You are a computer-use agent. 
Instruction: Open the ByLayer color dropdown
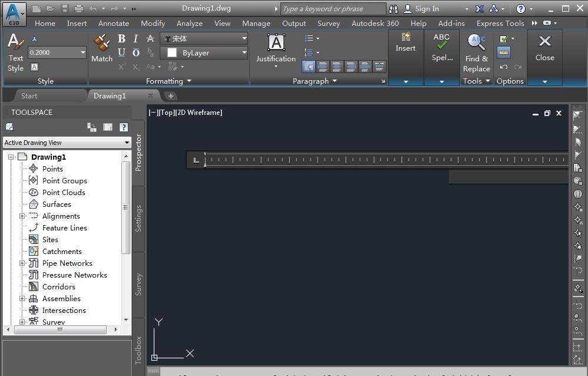click(244, 52)
